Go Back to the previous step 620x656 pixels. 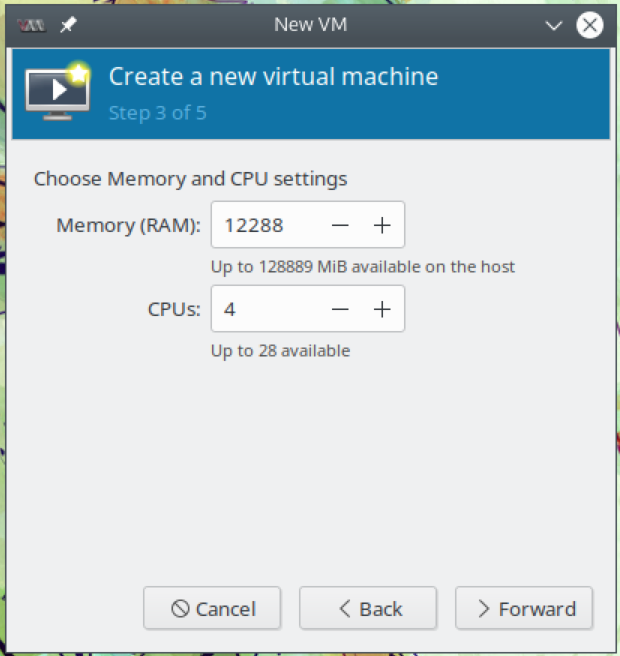(368, 608)
